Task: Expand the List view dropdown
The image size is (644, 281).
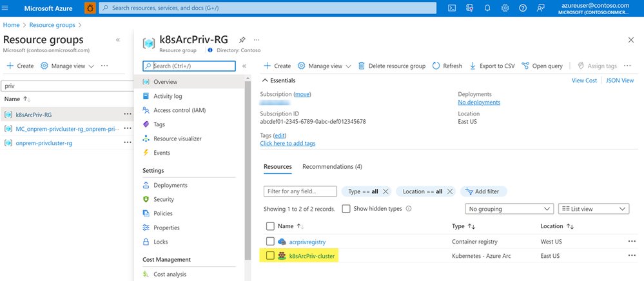Action: pos(593,209)
